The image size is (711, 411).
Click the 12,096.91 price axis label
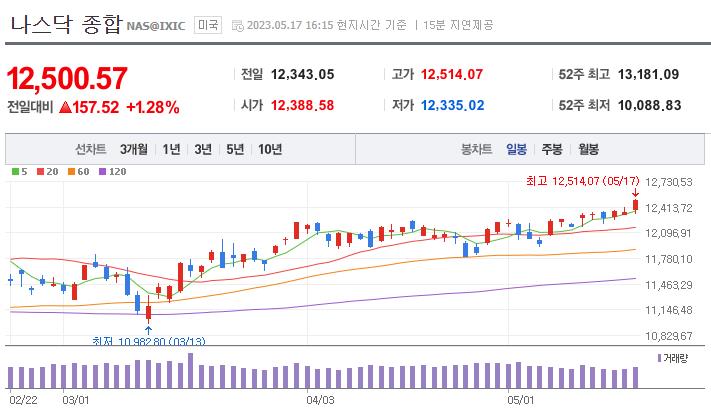click(668, 233)
